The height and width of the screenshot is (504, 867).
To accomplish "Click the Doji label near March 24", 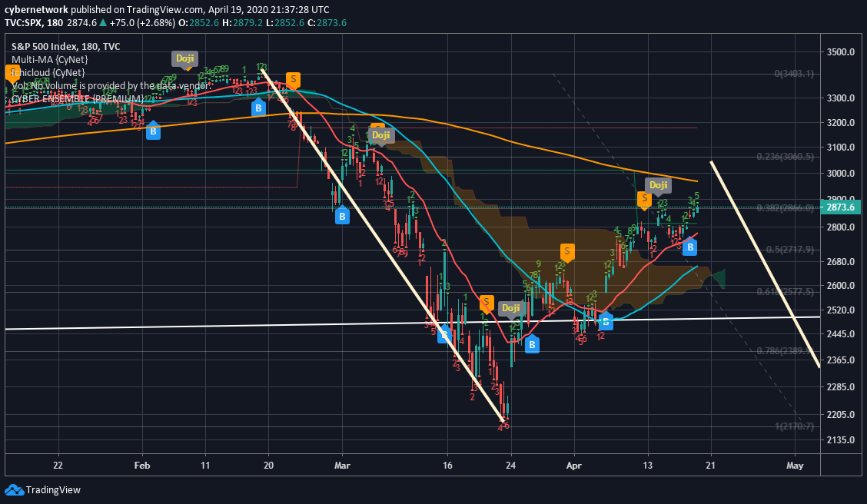I will tap(511, 308).
